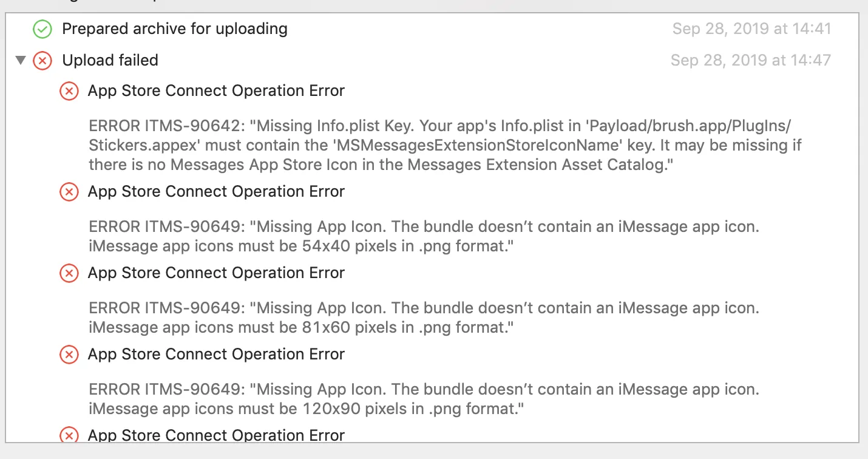Select the Upload failed row label

coord(110,60)
